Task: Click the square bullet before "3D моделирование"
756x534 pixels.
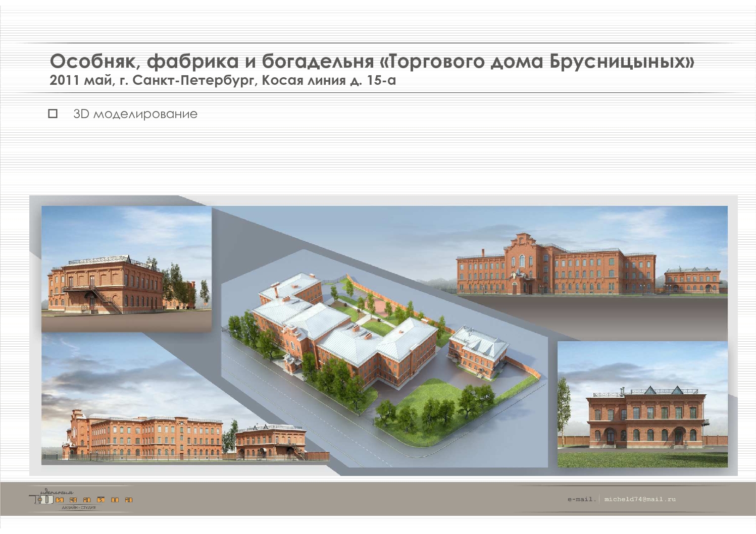Action: [x=53, y=114]
